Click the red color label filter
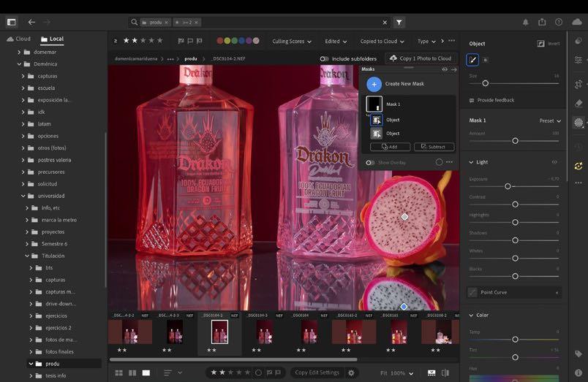 click(x=220, y=41)
